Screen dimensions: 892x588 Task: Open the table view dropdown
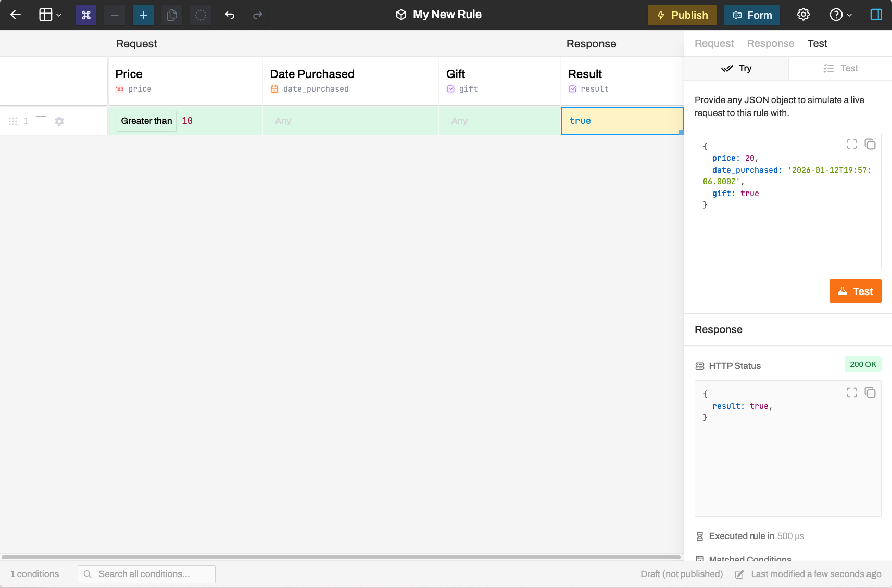[51, 15]
